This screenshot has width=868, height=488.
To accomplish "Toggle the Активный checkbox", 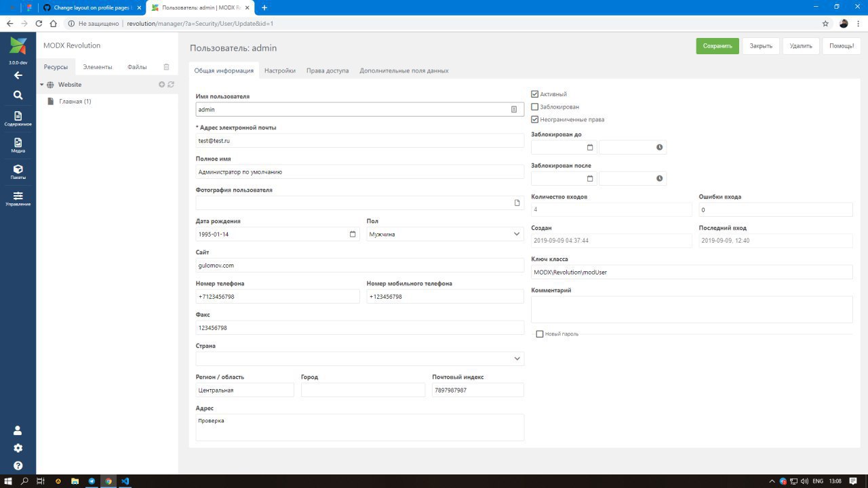I will [x=535, y=94].
